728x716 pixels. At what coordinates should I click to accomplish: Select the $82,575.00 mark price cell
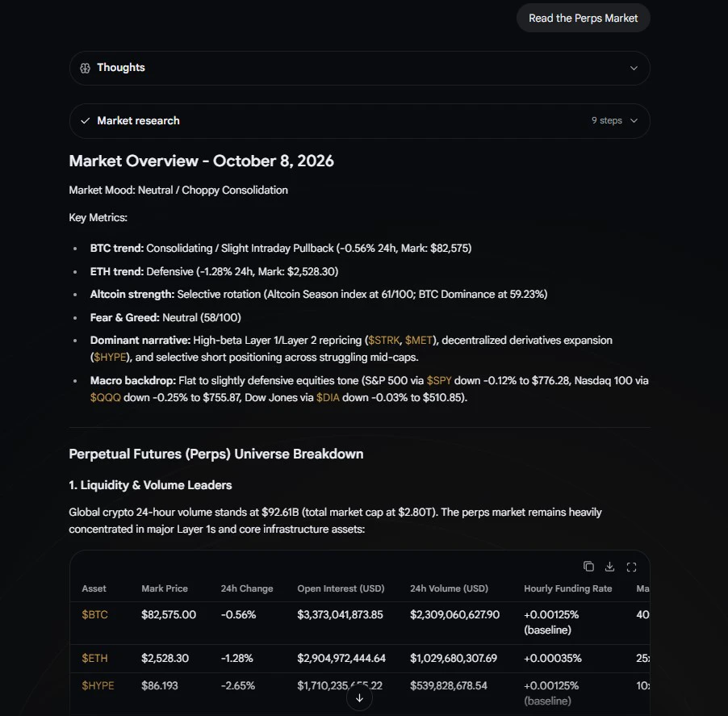click(169, 615)
